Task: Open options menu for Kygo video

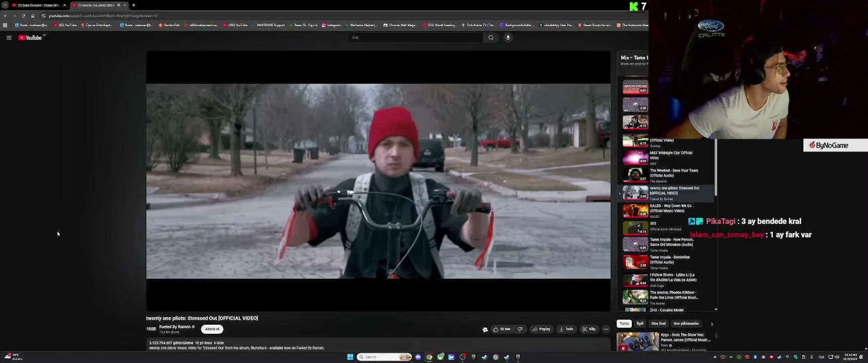Action: click(x=716, y=335)
